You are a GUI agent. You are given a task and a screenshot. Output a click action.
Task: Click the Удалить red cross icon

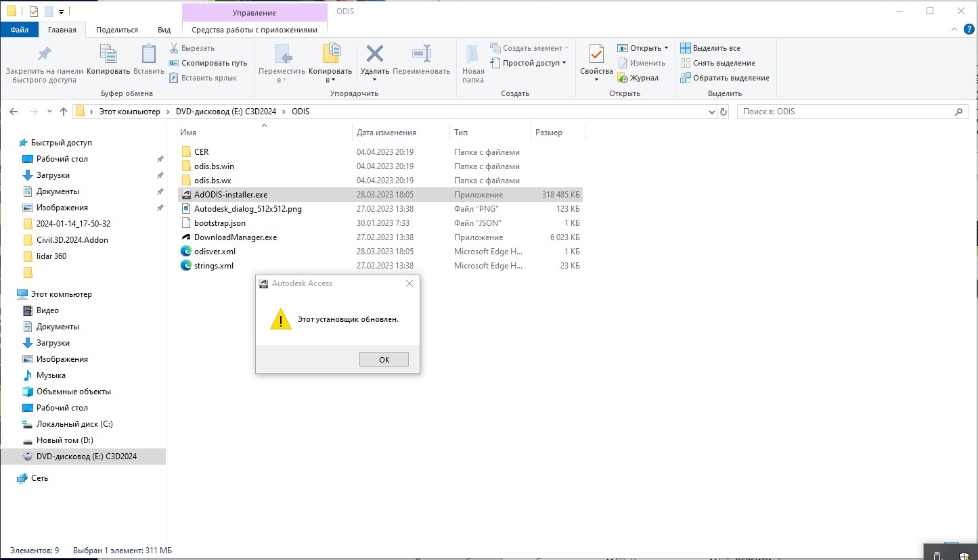(374, 53)
